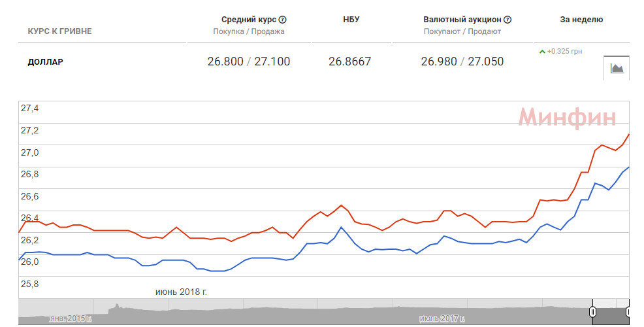
Task: Select the Средний курс column header
Action: point(249,20)
